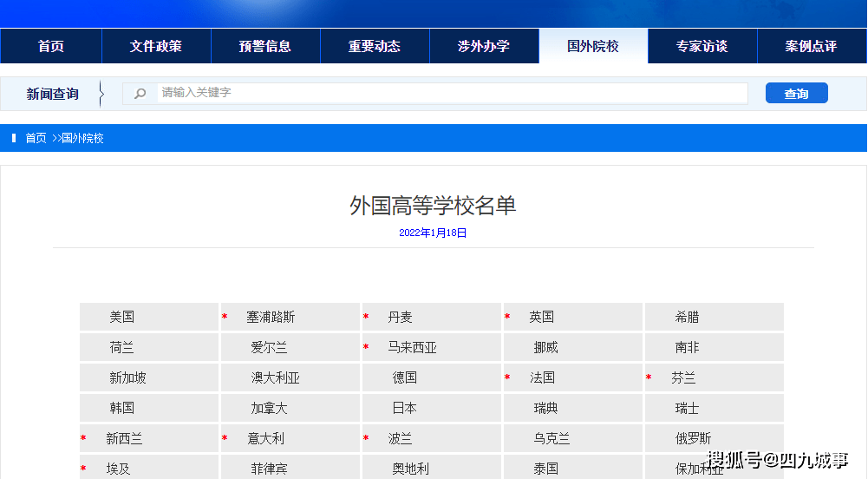
Task: Select 泰国 in the country list
Action: (x=545, y=469)
